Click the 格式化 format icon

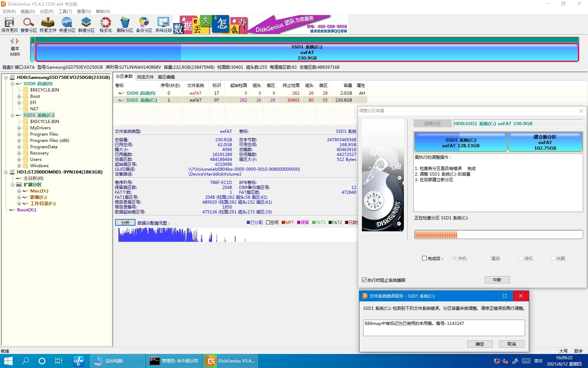[x=106, y=25]
